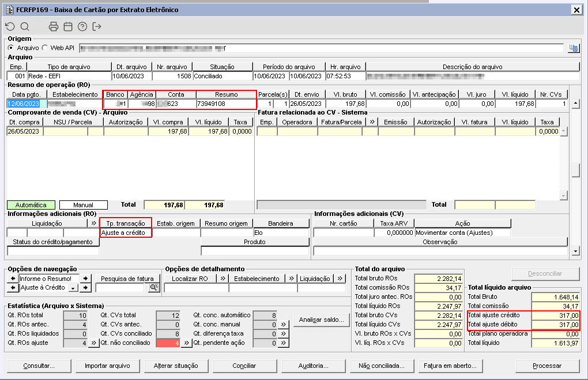Click the refresh/undo arrow toolbar icon
The image size is (588, 380).
tap(10, 26)
